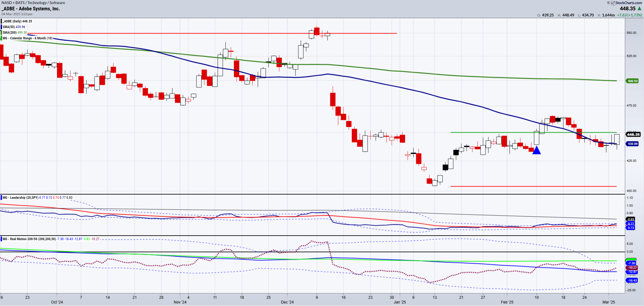The width and height of the screenshot is (644, 306).
Task: Click the green swatch beside SMA(200)
Action: point(1,32)
